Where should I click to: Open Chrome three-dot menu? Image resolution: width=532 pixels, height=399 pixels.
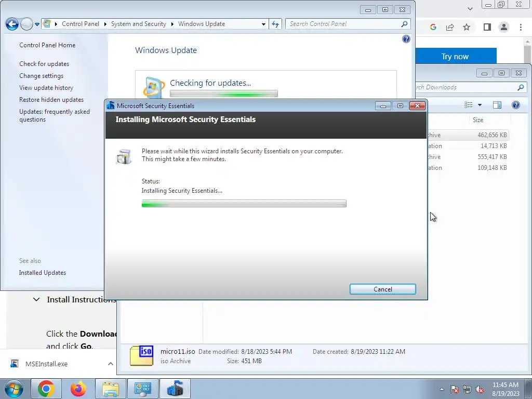pos(521,27)
